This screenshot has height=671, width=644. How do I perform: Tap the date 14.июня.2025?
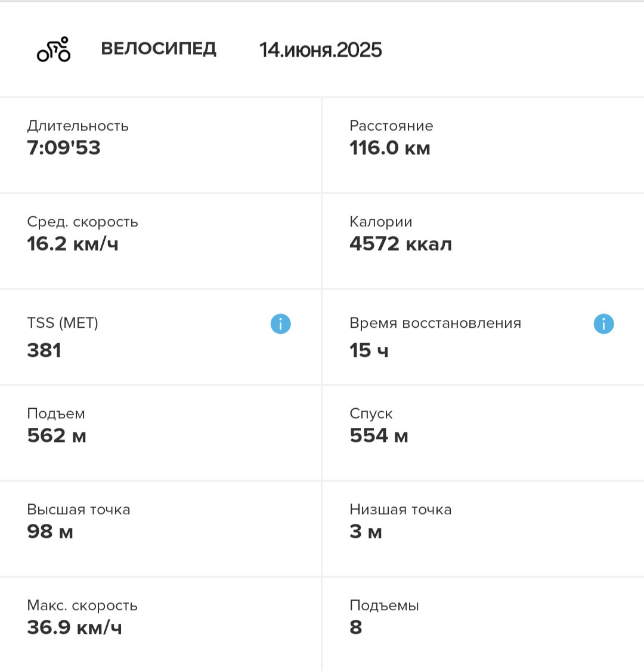[x=320, y=49]
